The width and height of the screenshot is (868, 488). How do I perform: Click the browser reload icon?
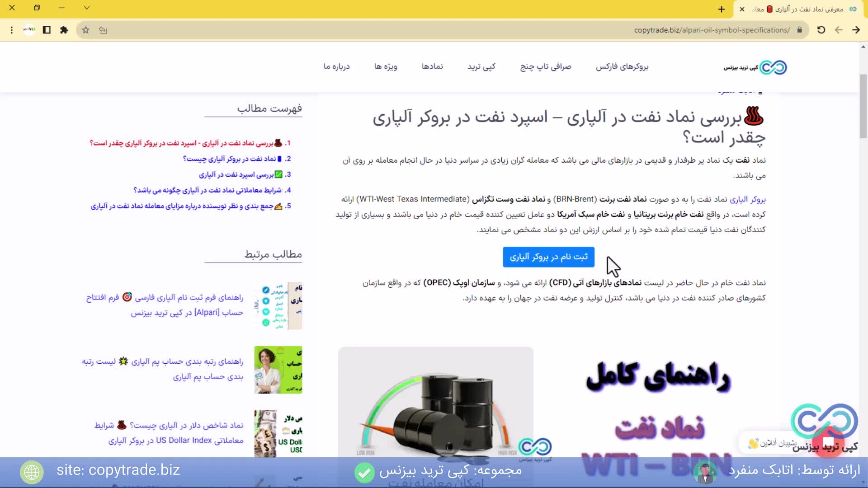(x=821, y=30)
